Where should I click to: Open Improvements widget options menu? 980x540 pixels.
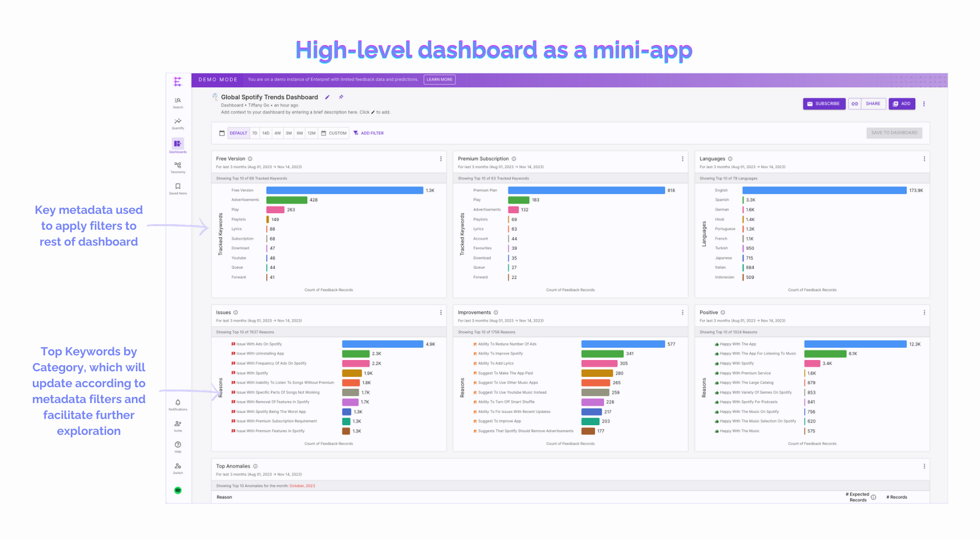coord(683,313)
